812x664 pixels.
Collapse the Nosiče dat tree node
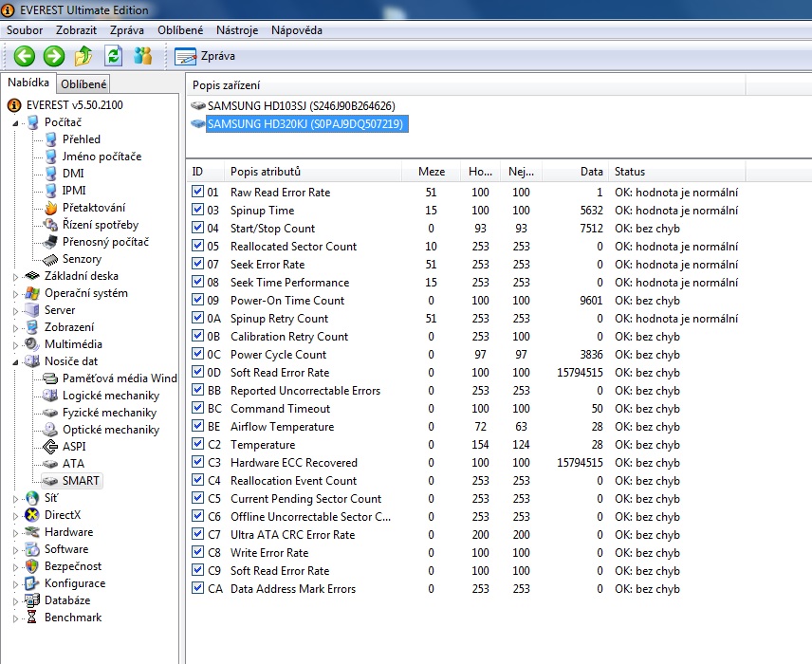15,362
